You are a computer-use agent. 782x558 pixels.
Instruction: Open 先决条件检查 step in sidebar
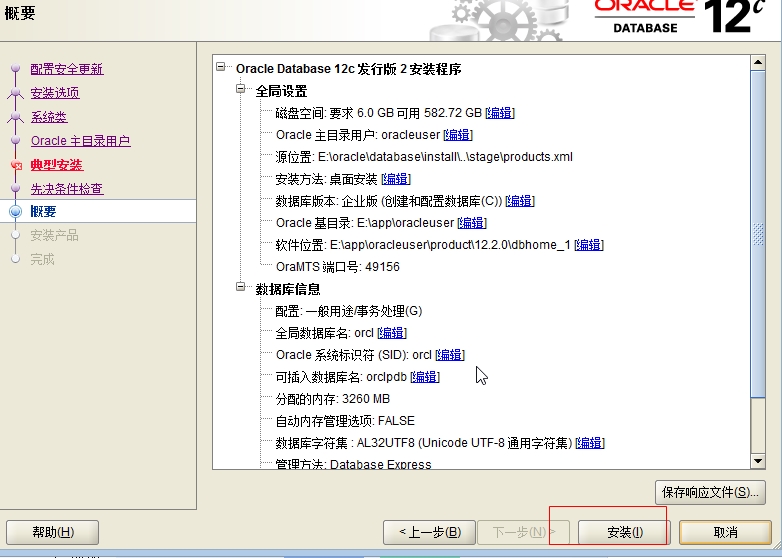(x=67, y=188)
